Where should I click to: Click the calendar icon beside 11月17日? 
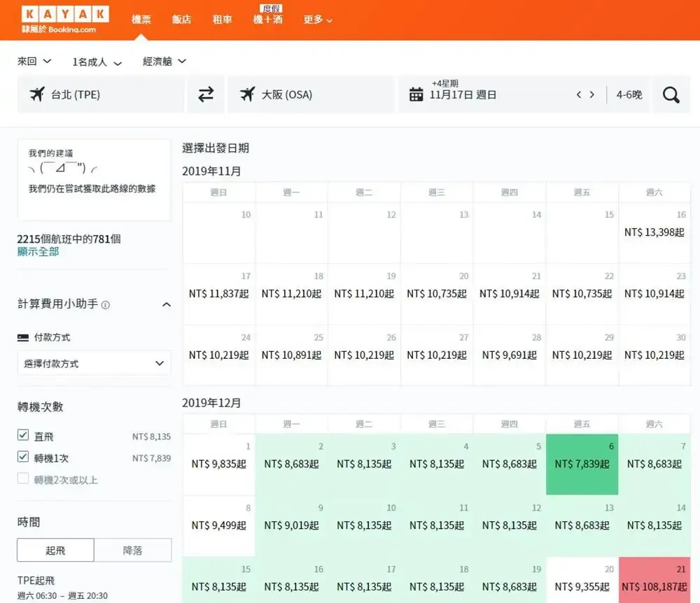pyautogui.click(x=416, y=94)
